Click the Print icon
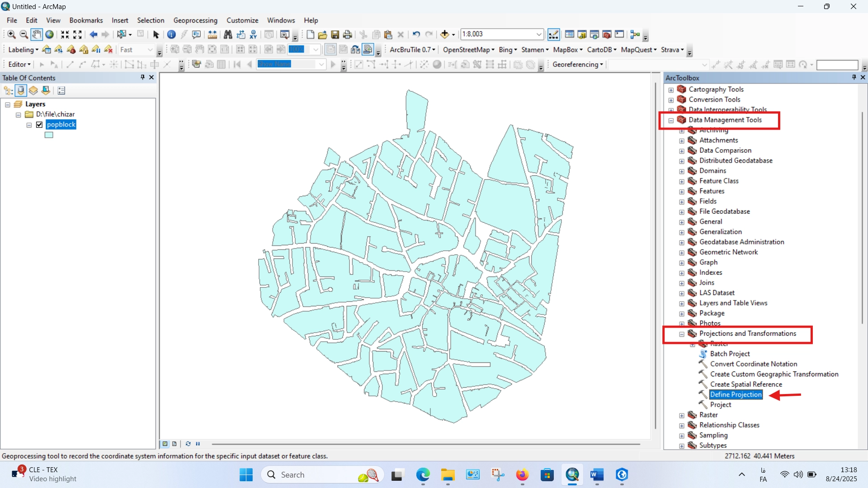The image size is (868, 488). point(348,34)
